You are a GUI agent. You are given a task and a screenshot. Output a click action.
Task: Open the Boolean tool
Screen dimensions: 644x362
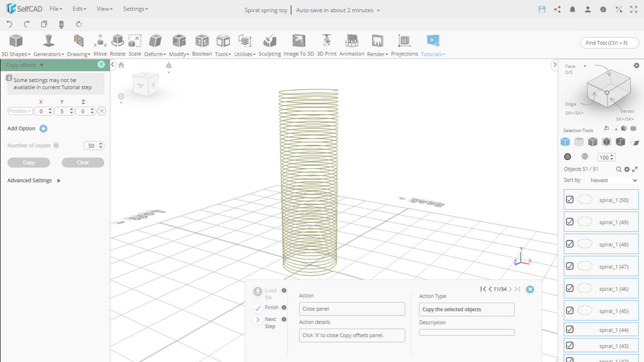[202, 45]
